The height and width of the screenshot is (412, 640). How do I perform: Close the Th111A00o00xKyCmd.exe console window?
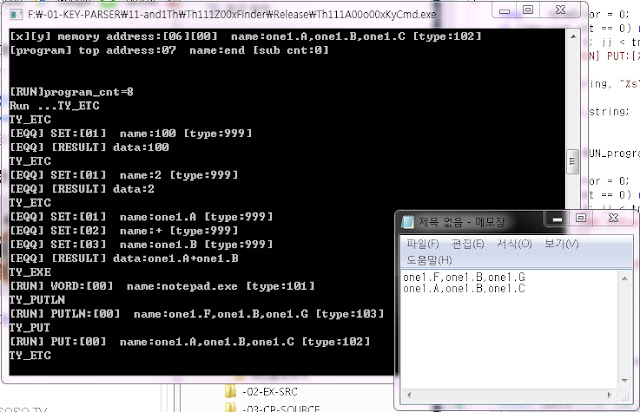pos(561,10)
